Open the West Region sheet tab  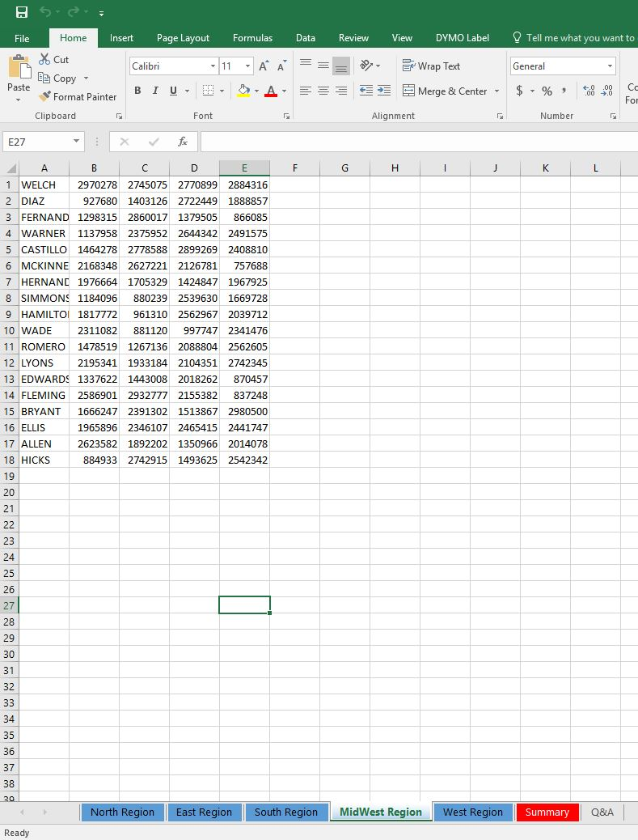[x=473, y=812]
